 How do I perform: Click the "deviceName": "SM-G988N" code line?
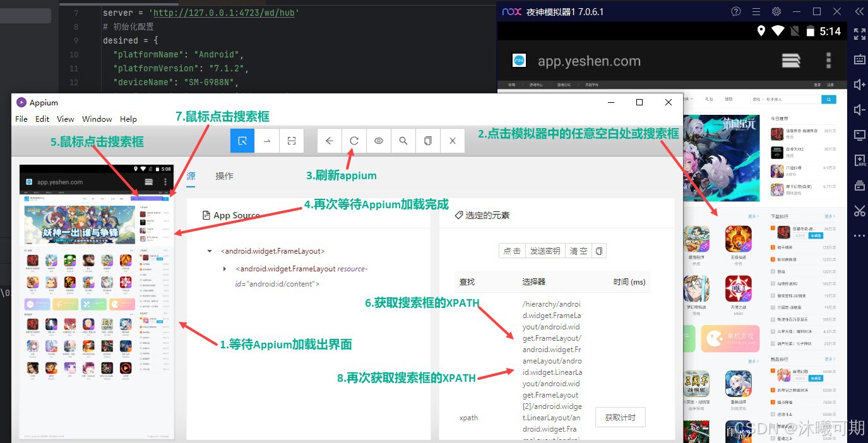[176, 82]
